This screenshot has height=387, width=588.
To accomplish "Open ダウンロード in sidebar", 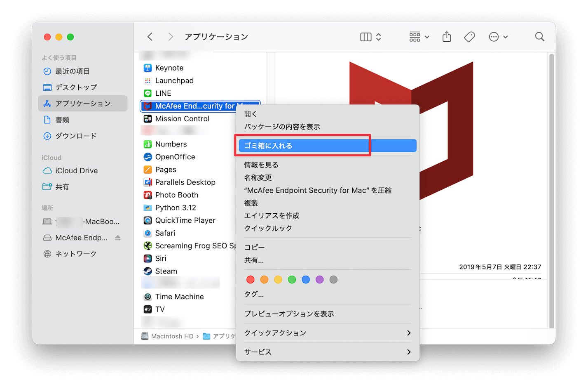I will pos(82,136).
